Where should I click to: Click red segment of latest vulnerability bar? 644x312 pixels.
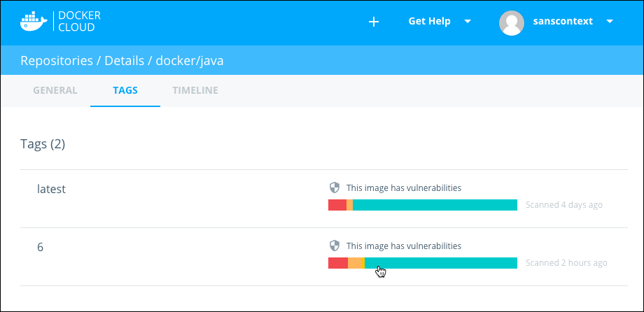tap(337, 205)
